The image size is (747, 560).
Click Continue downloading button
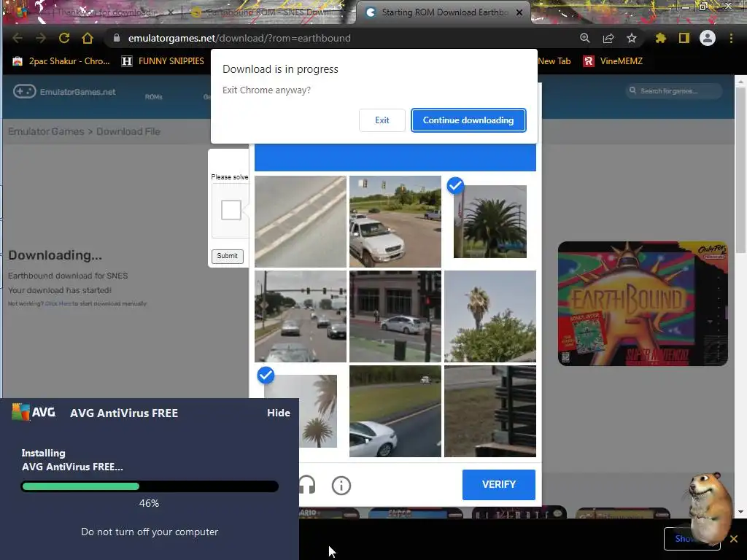point(468,120)
